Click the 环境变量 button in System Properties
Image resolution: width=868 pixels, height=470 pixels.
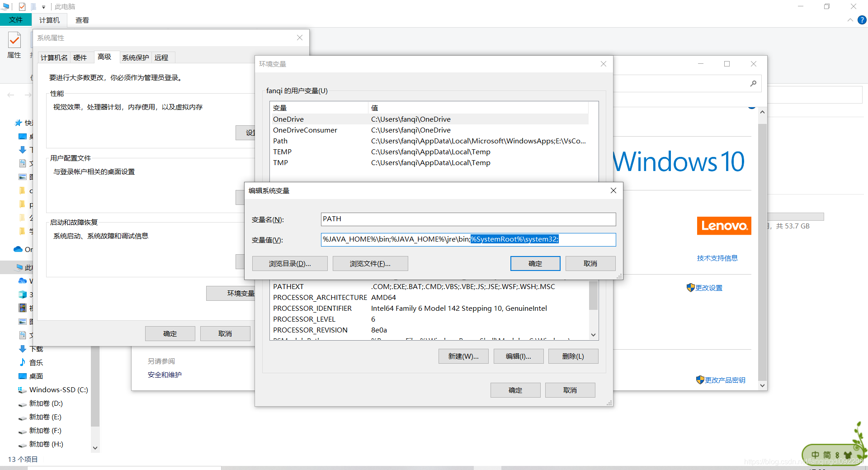(x=231, y=293)
